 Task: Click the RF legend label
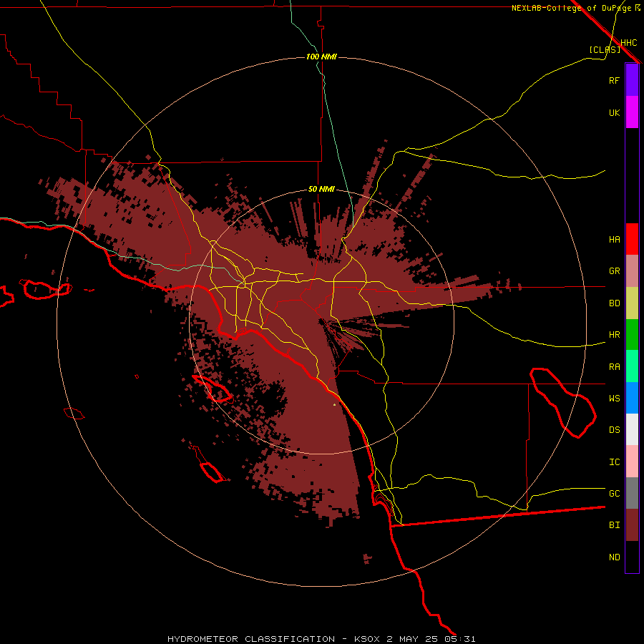(x=614, y=80)
